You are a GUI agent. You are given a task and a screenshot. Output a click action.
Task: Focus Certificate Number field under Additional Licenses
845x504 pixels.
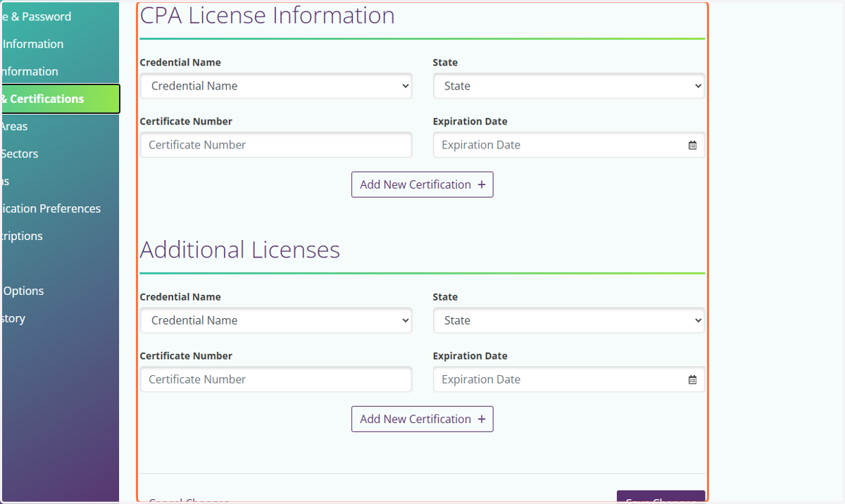click(x=276, y=379)
